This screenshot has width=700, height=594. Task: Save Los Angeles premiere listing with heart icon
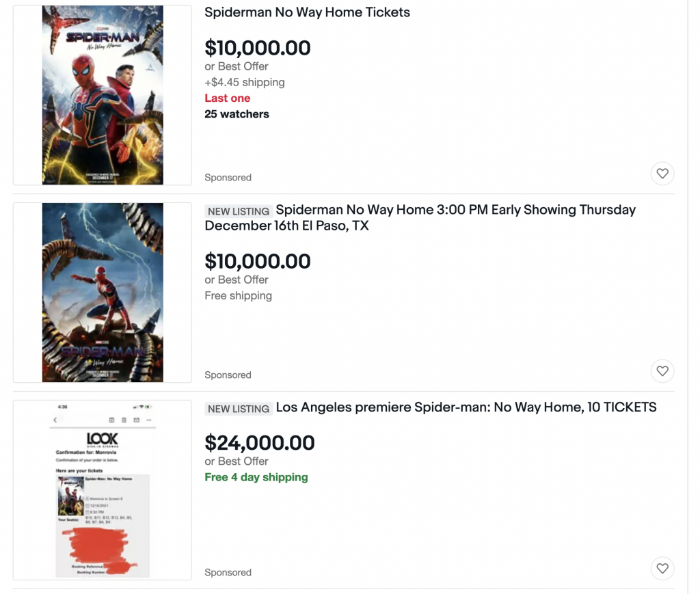(x=662, y=568)
